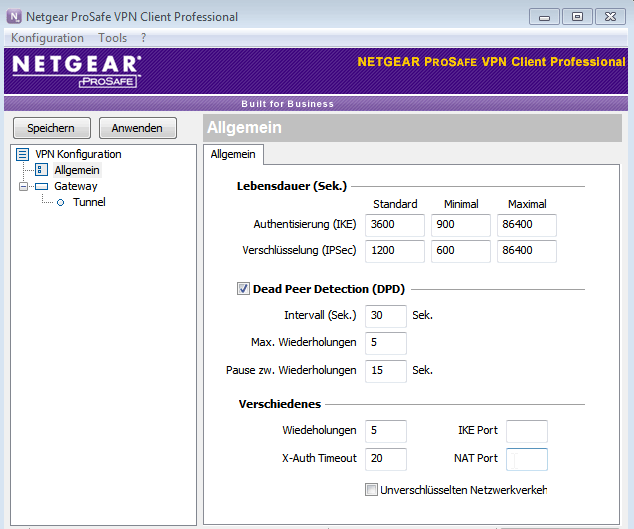Viewport: 634px width, 529px height.
Task: Click the Verschlüsselung (IPSec) label
Action: pos(299,250)
